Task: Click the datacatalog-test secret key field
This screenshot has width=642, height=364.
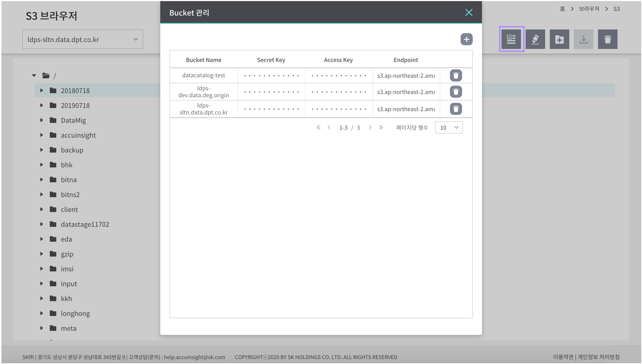Action: 272,75
